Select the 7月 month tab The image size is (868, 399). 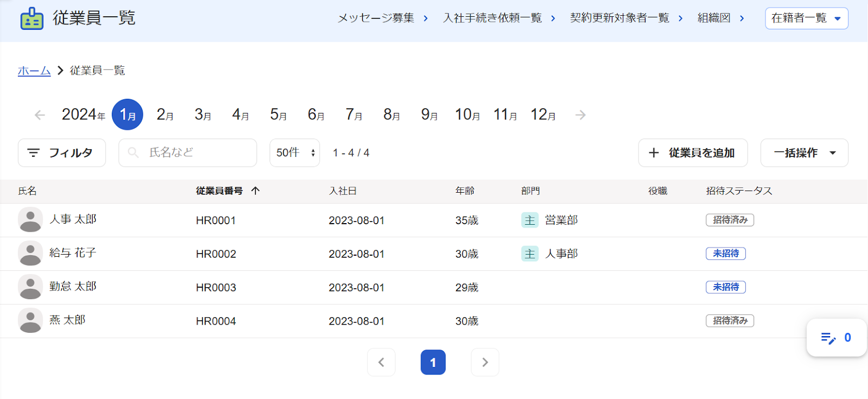coord(354,115)
